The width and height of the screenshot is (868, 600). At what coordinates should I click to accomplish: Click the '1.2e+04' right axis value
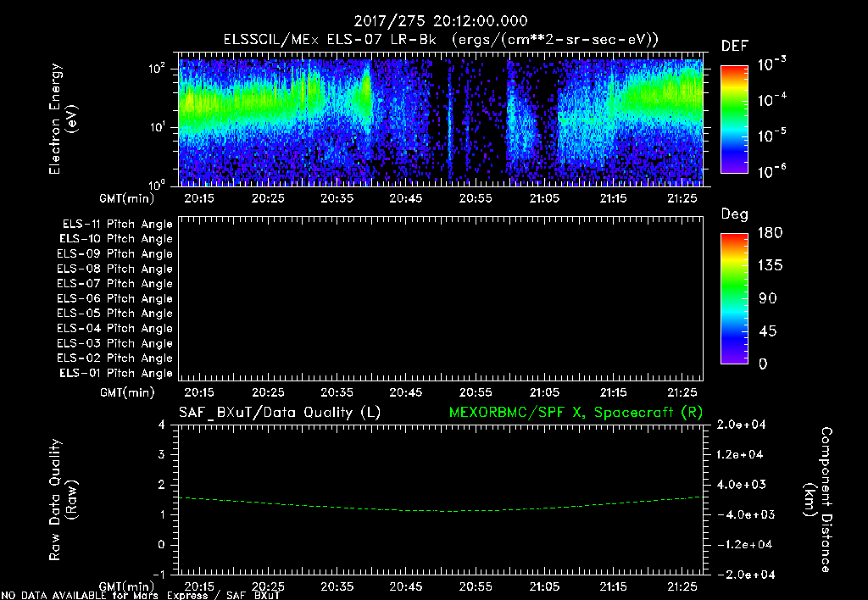(x=741, y=454)
